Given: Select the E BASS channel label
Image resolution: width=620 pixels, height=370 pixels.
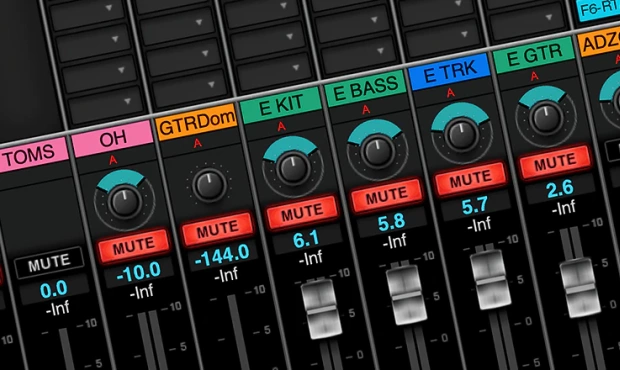Looking at the screenshot, I should (365, 89).
